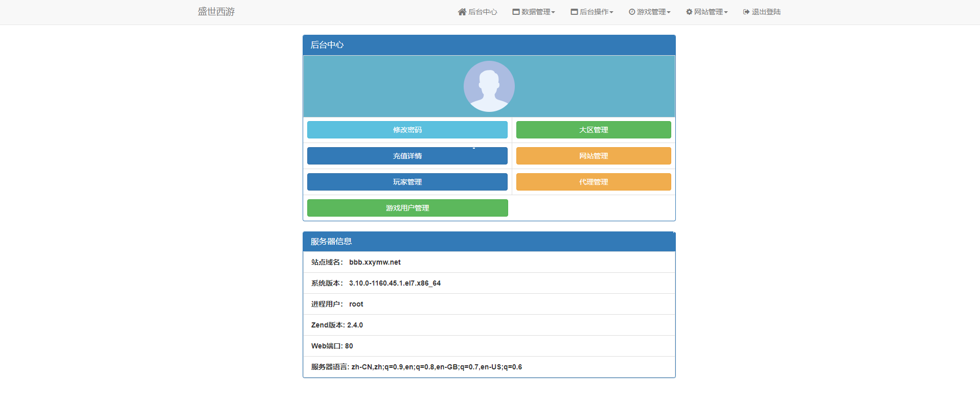Expand the 后台操作 dropdown caret
Viewport: 980px width, 399px height.
[611, 12]
